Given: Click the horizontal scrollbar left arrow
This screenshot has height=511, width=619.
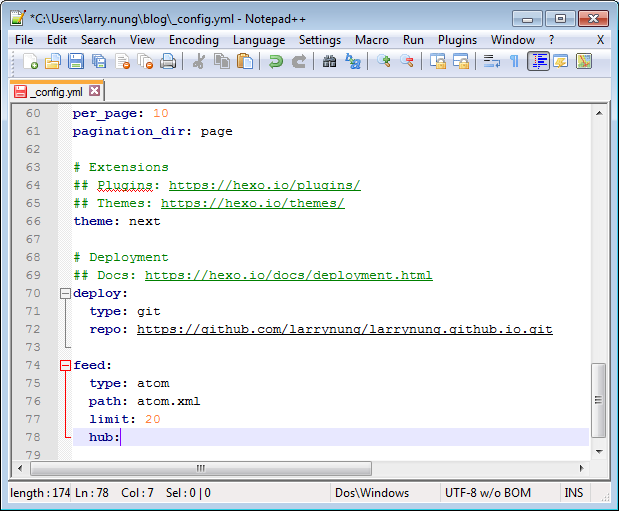Looking at the screenshot, I should (x=20, y=469).
